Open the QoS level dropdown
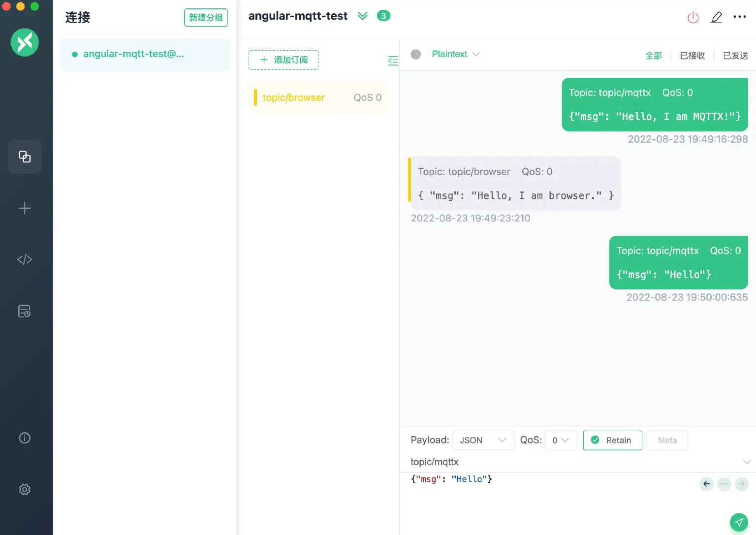The height and width of the screenshot is (535, 756). click(561, 440)
